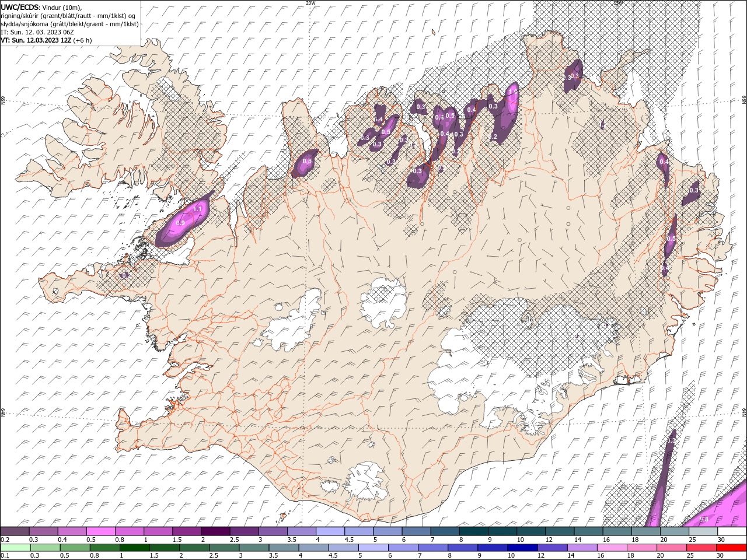The width and height of the screenshot is (747, 560).
Task: Click the 30 label on the upper scale
Action: (x=721, y=540)
